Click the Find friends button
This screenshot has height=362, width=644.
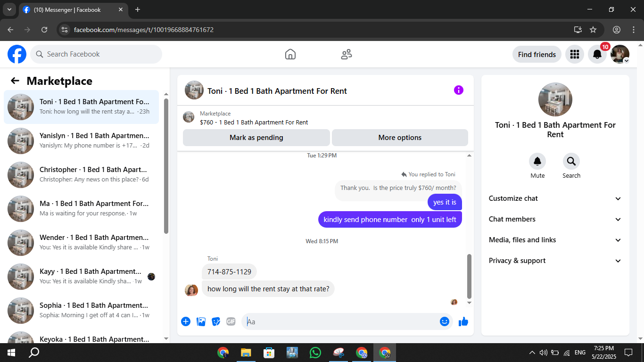[537, 54]
